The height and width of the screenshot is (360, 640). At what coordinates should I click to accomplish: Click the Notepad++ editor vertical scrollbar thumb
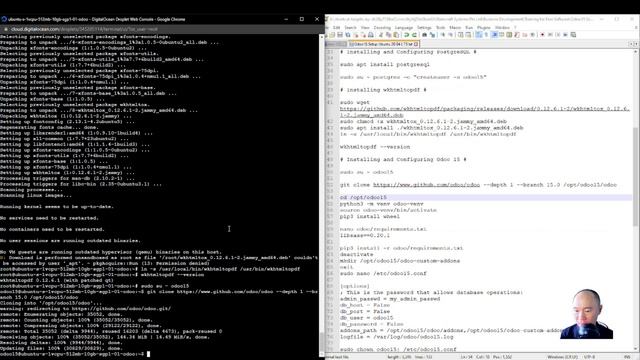pos(635,176)
